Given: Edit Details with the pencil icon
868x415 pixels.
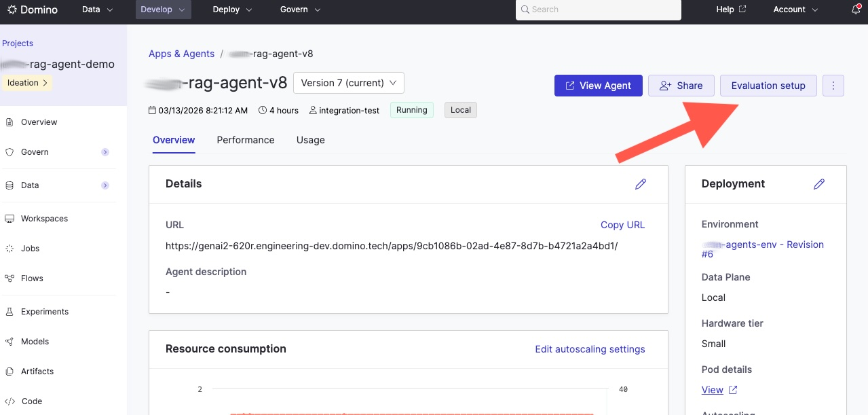Looking at the screenshot, I should pos(640,184).
